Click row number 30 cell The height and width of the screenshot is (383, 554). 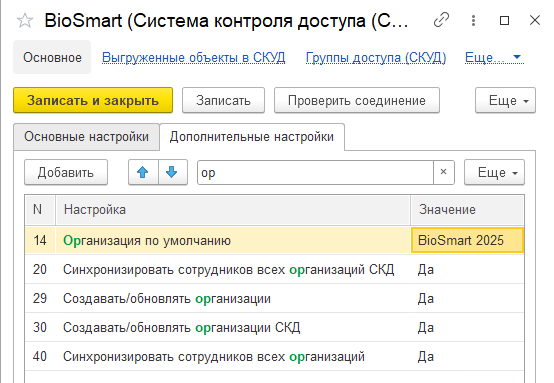coord(40,327)
